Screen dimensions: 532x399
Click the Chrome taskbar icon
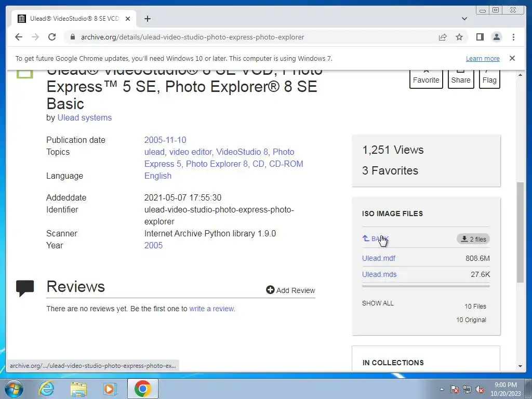(142, 389)
